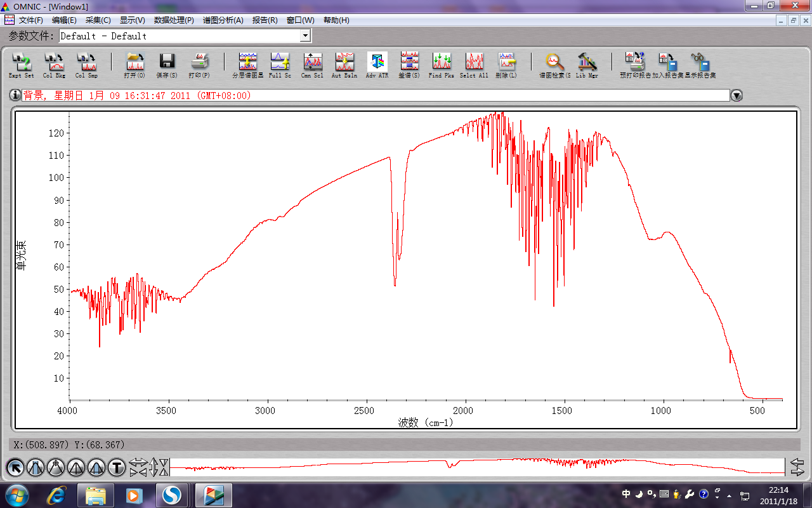The height and width of the screenshot is (508, 812).
Task: Open the Lib Mgr library manager
Action: (x=587, y=65)
